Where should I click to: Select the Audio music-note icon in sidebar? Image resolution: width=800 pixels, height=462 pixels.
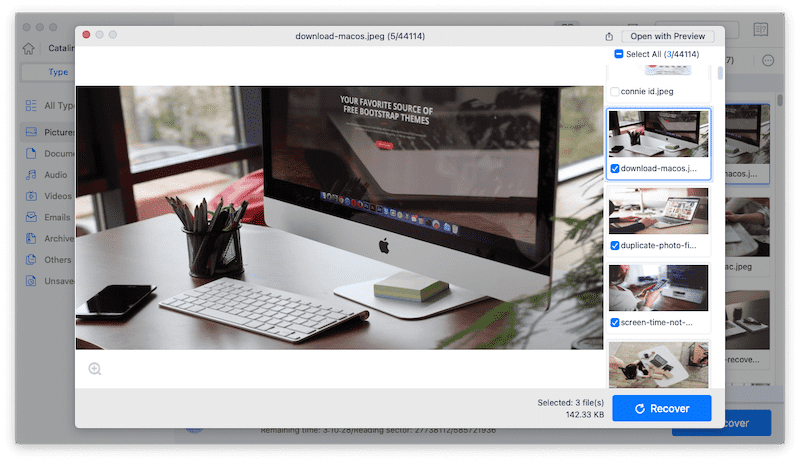[31, 174]
